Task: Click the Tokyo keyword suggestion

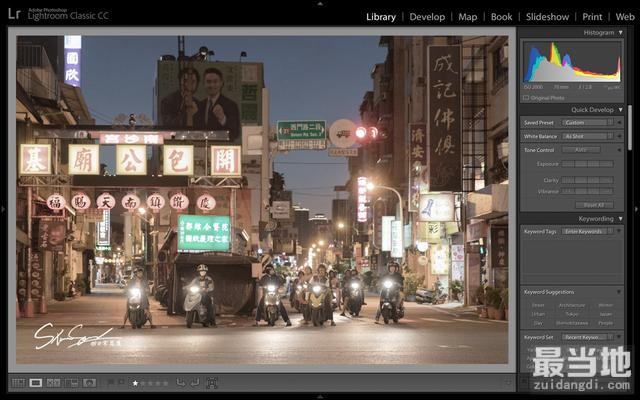Action: point(572,313)
